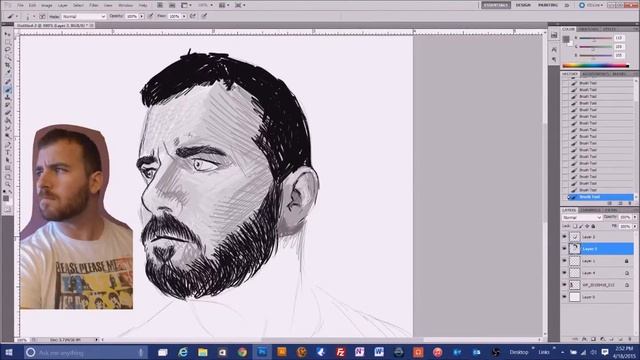Switch to the Channels tab in Layers panel group
This screenshot has height=360, width=640.
coord(590,210)
